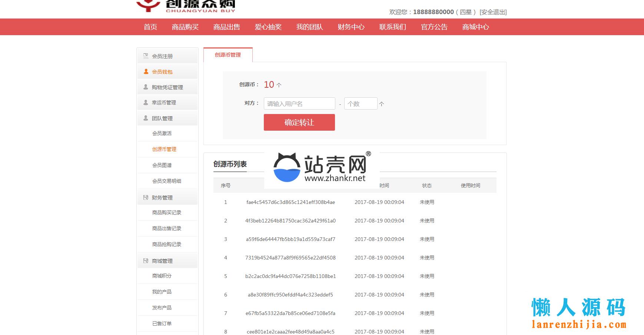This screenshot has width=644, height=335.
Task: Click the 创源众购 site logo
Action: tap(186, 6)
